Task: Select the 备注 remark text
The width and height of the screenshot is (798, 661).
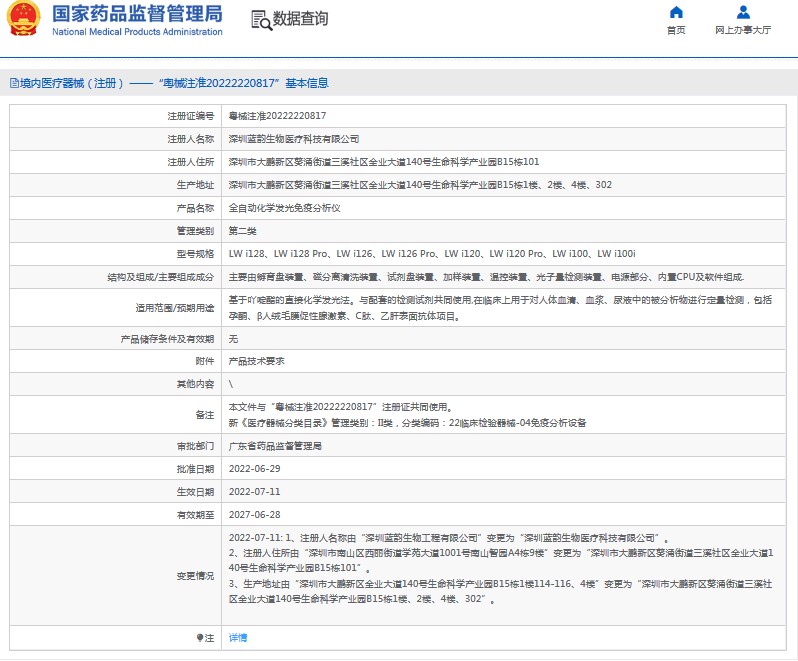Action: coord(407,415)
